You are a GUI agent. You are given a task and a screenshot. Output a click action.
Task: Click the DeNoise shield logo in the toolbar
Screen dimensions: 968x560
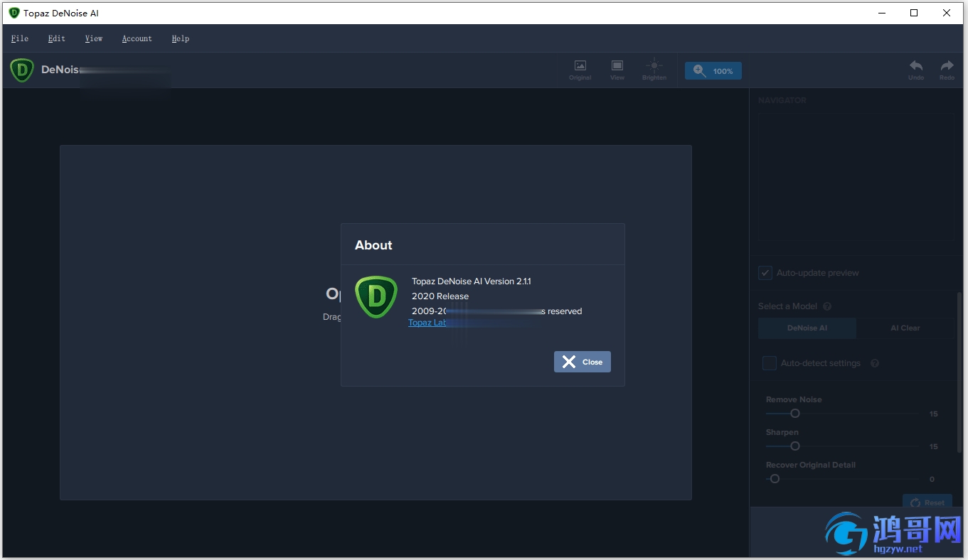click(22, 70)
